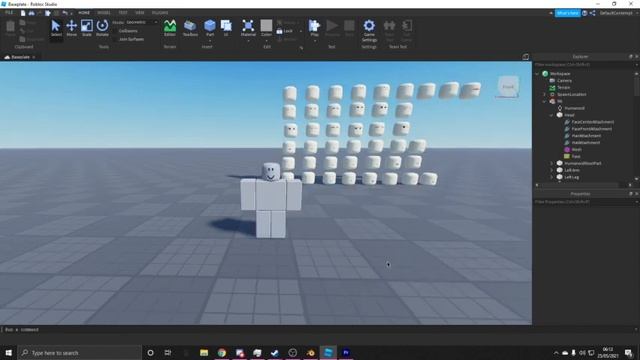Click the character's head in viewport
640x360 pixels.
(x=271, y=171)
